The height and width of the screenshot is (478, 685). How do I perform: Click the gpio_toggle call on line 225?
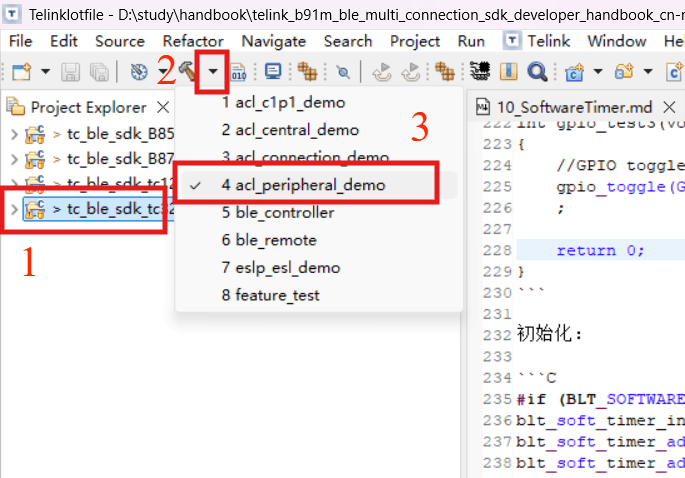pos(620,187)
